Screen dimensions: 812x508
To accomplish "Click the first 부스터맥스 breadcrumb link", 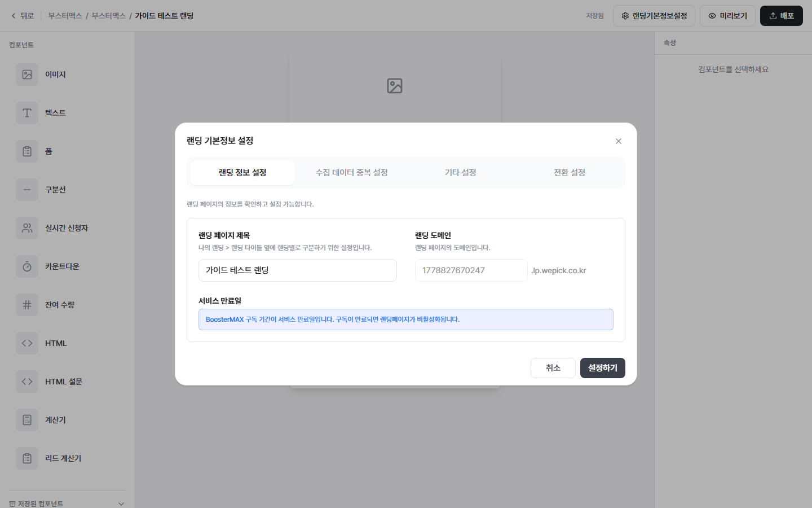I will point(65,16).
